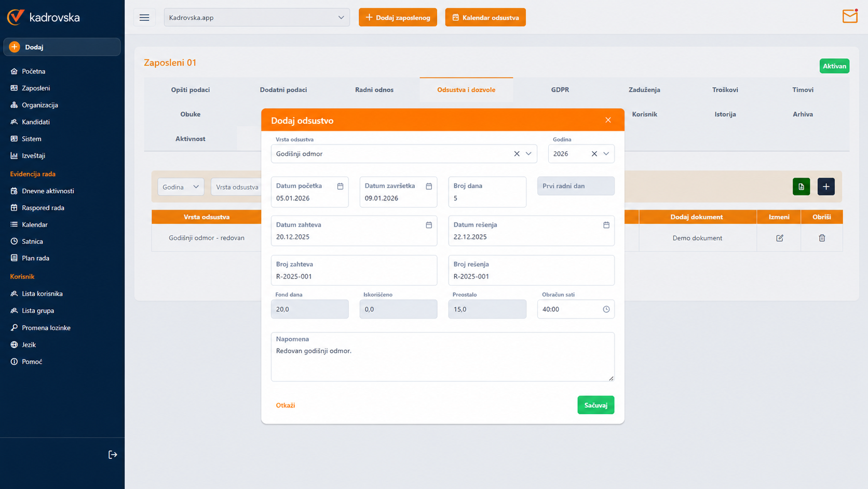
Task: Click the logout icon in sidebar
Action: [x=113, y=455]
